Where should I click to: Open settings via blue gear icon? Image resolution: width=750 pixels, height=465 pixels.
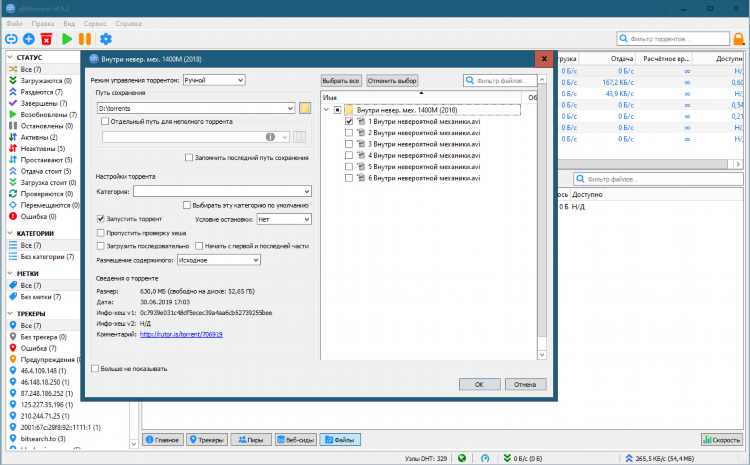click(x=106, y=39)
